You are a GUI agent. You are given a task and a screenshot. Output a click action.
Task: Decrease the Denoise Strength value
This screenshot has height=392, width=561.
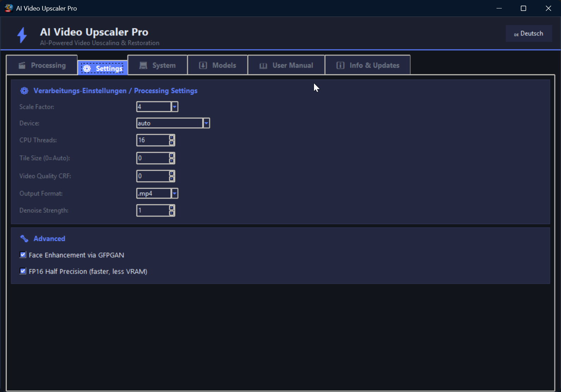pyautogui.click(x=172, y=213)
